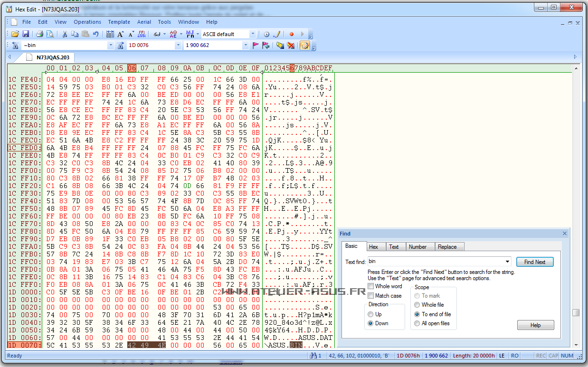Expand the Text find history dropdown
Image resolution: width=588 pixels, height=367 pixels.
coord(508,262)
